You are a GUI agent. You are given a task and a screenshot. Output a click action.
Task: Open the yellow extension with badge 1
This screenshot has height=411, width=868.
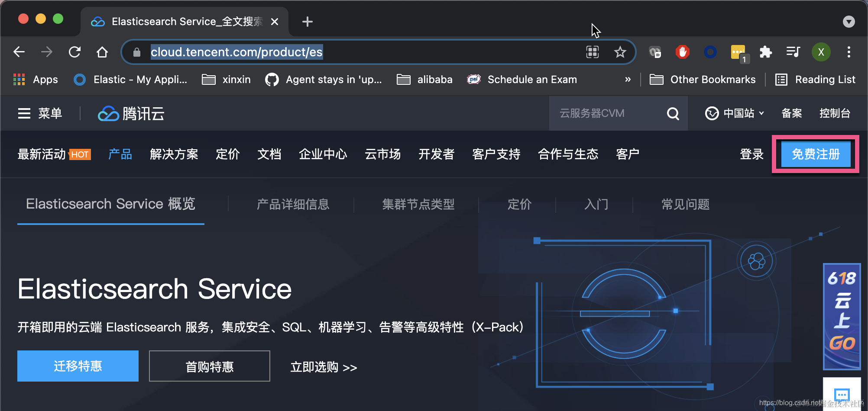click(739, 53)
